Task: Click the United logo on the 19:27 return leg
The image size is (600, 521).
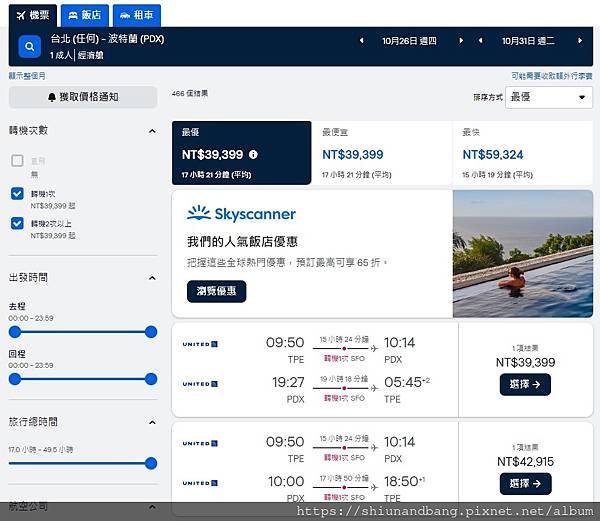Action: click(200, 384)
